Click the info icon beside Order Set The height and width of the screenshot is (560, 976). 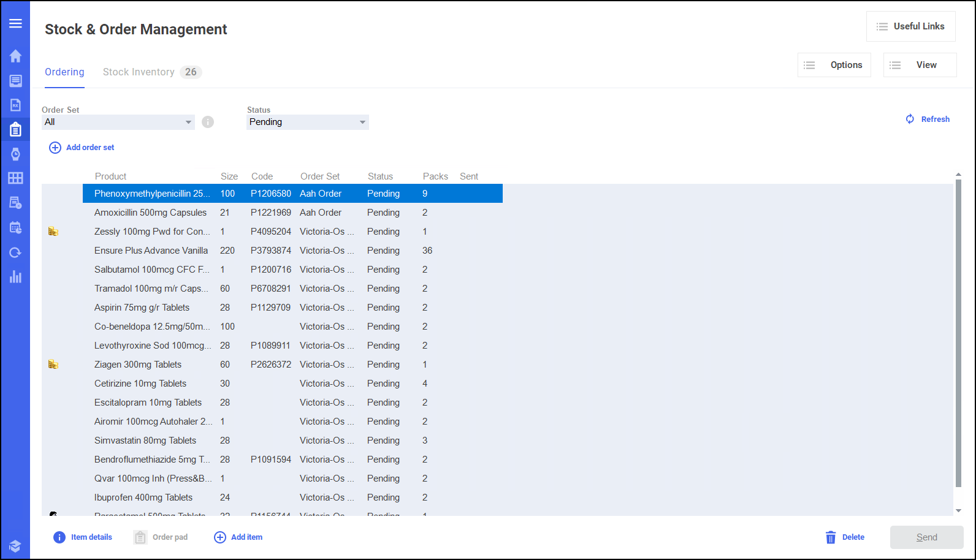(x=208, y=122)
